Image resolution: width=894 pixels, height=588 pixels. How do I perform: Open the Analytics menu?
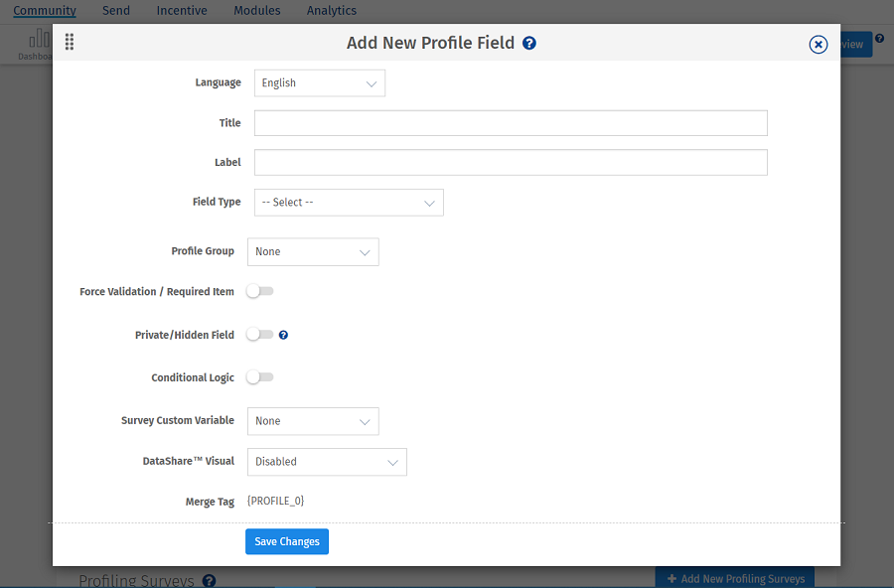pos(331,10)
